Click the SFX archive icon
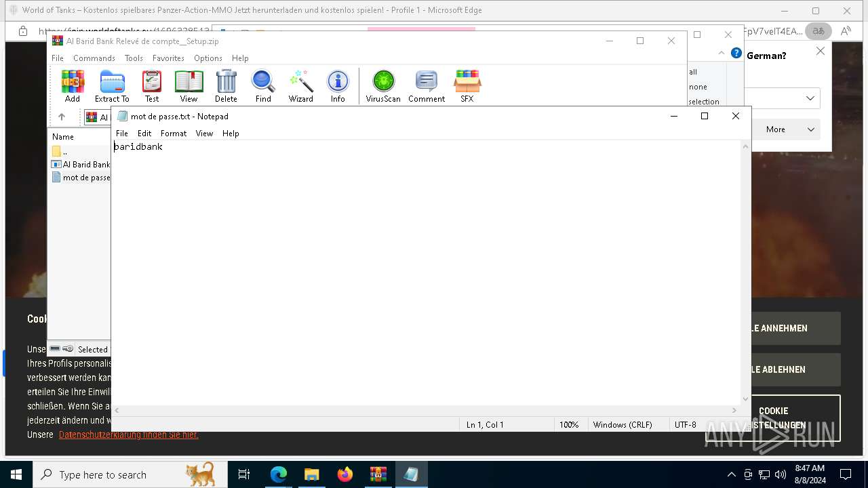Viewport: 868px width, 488px height. click(467, 86)
